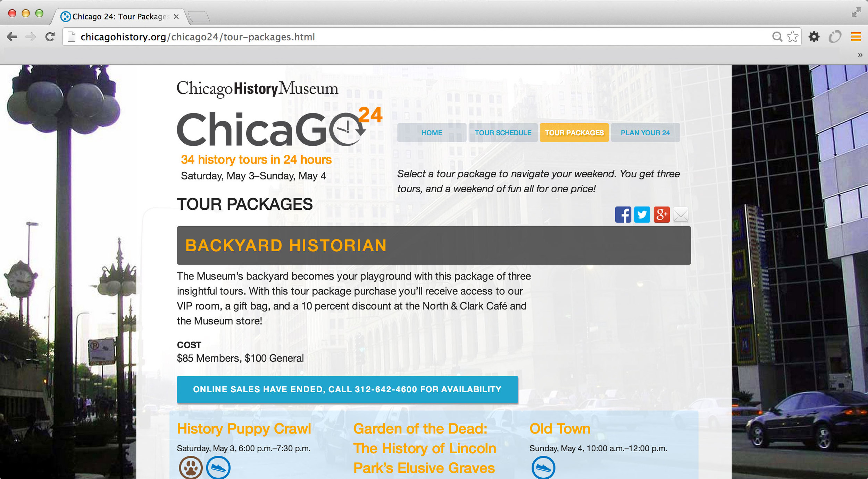Open the History Puppy Crawl tour link
Screen dimensions: 868x479
[244, 429]
